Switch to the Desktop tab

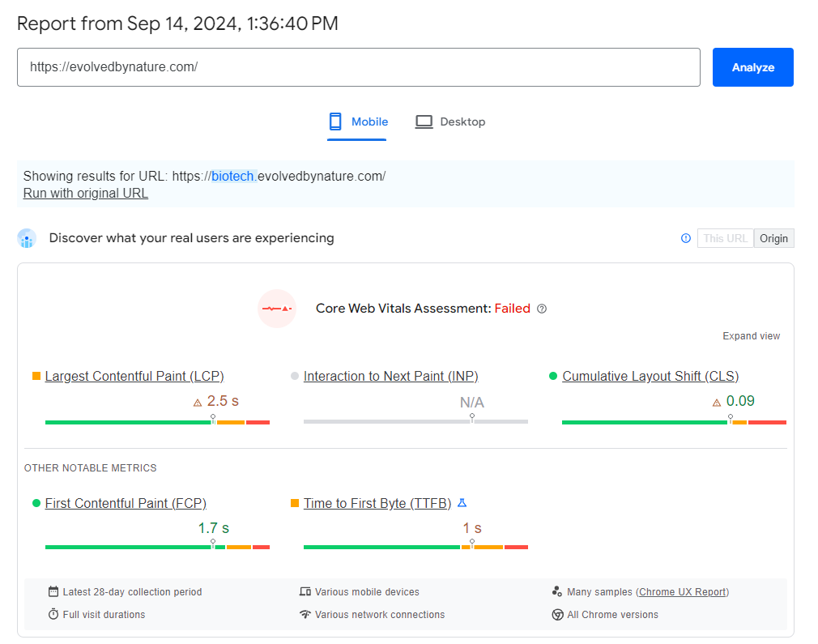point(450,122)
